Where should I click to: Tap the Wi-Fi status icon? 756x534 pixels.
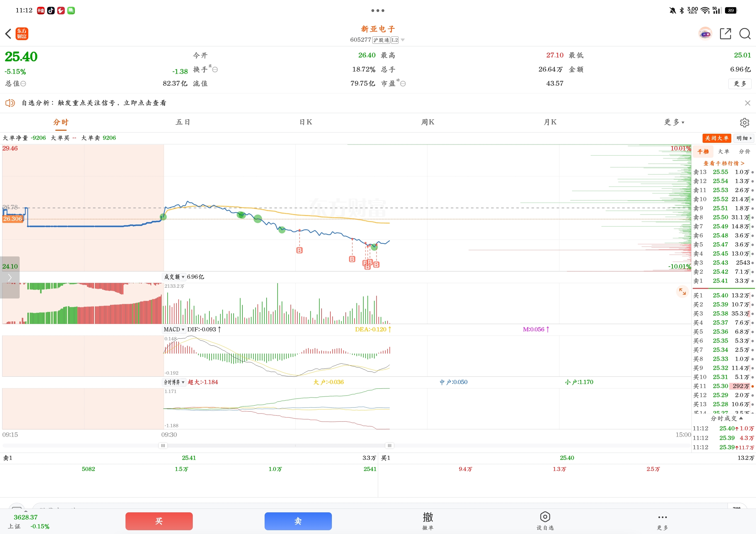click(705, 11)
